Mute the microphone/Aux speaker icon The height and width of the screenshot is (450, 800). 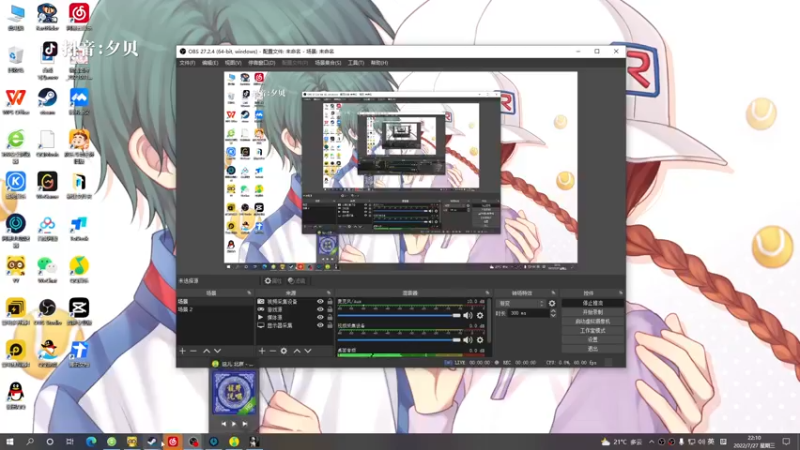[x=468, y=316]
